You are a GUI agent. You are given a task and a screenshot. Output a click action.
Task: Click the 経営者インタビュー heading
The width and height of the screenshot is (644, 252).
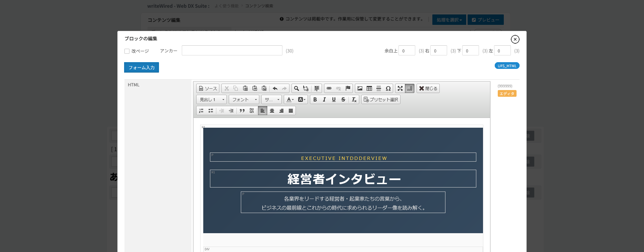(x=343, y=179)
